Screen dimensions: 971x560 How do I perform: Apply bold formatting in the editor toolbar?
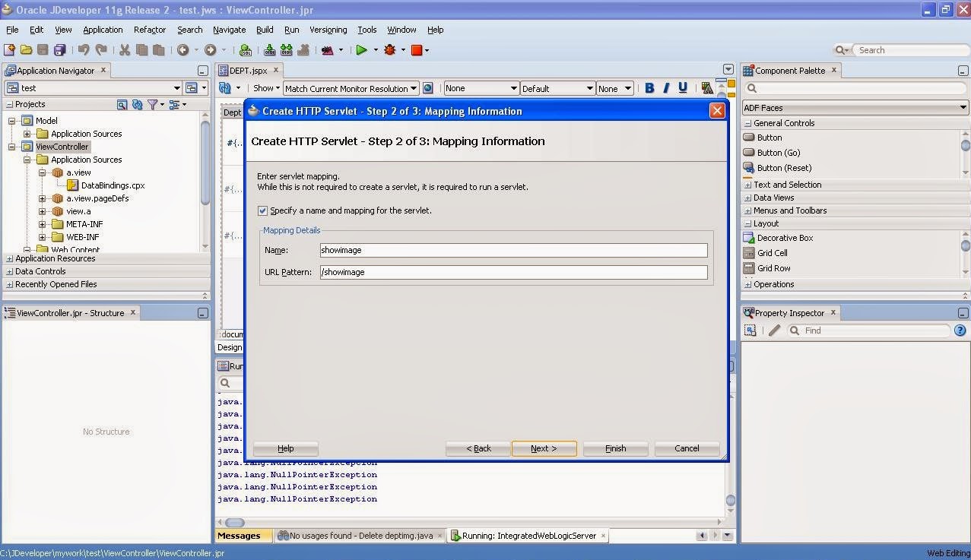click(x=648, y=87)
